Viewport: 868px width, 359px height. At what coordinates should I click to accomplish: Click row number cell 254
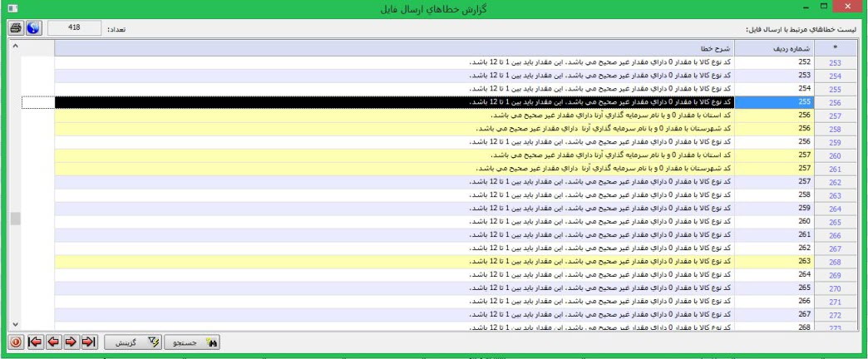[x=774, y=89]
